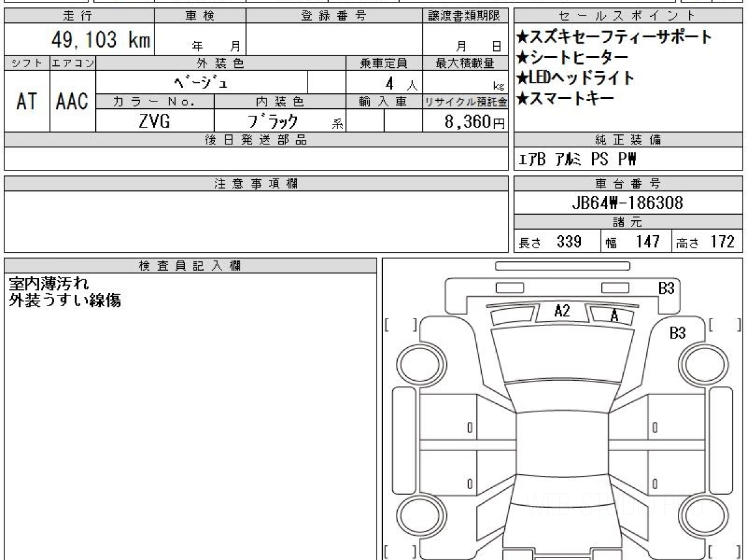Click the エアB アルミ PS PW equipment line
747x560 pixels.
578,159
